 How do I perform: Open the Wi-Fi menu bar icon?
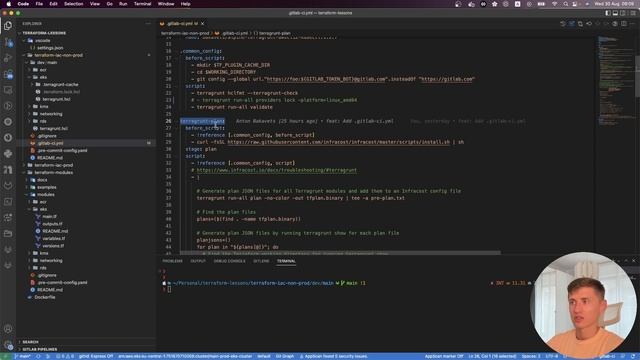[554, 4]
